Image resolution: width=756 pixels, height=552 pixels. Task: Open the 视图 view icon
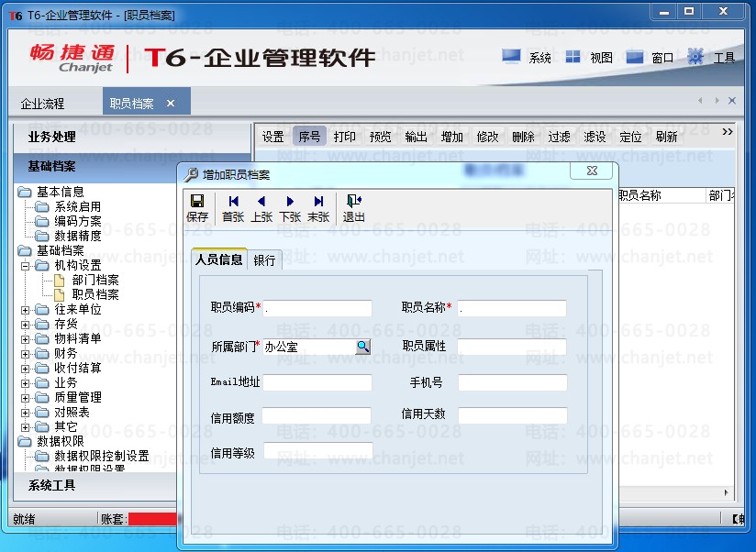(x=573, y=57)
